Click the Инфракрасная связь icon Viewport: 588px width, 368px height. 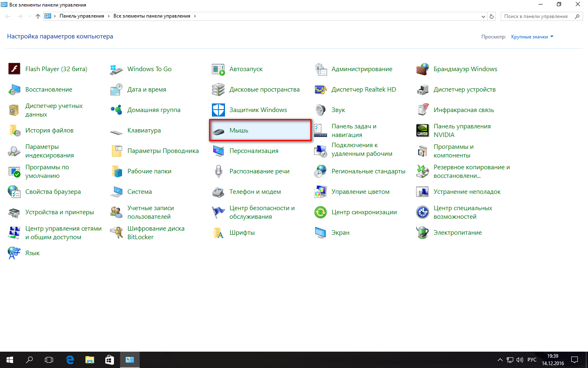click(423, 110)
